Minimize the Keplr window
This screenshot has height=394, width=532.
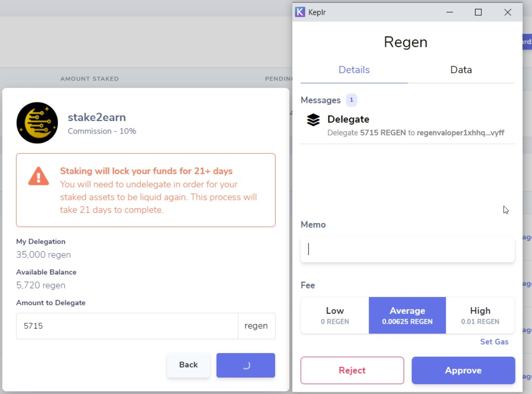[x=450, y=12]
